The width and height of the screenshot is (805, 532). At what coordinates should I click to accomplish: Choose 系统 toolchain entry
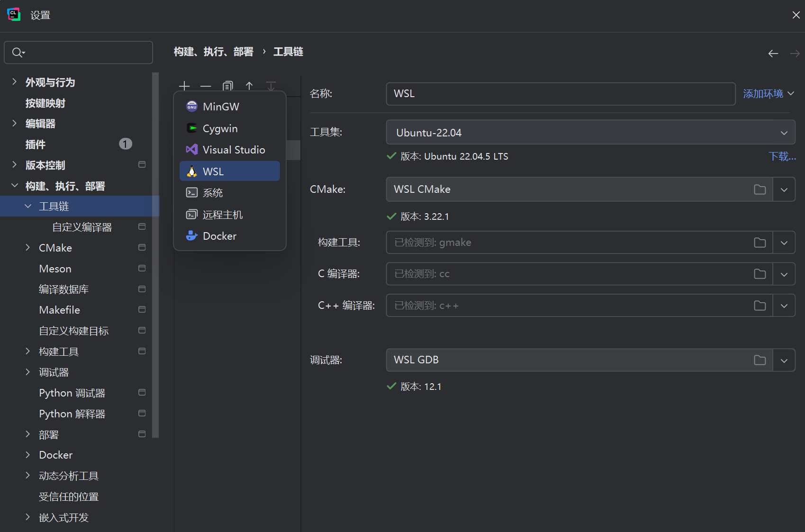coord(230,193)
